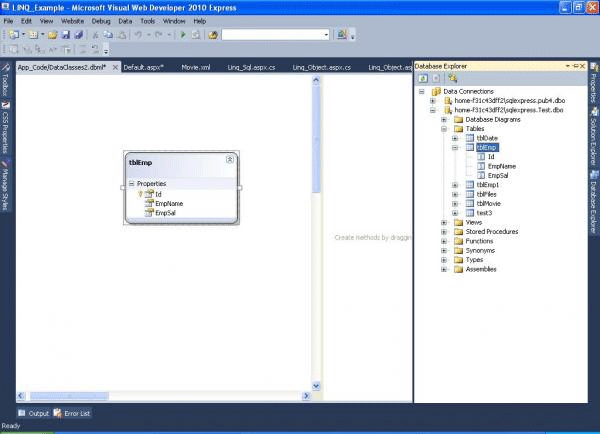
Task: Expand the Stored Procedures folder
Action: [x=444, y=232]
